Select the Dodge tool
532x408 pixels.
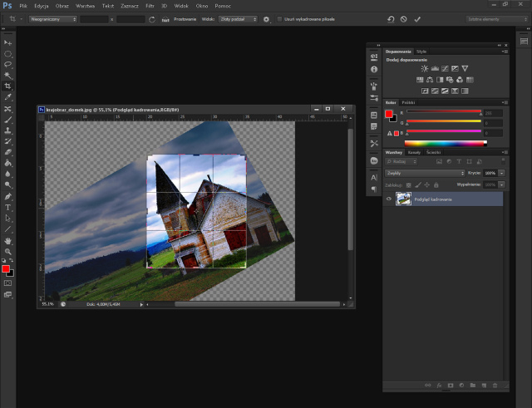pos(7,184)
